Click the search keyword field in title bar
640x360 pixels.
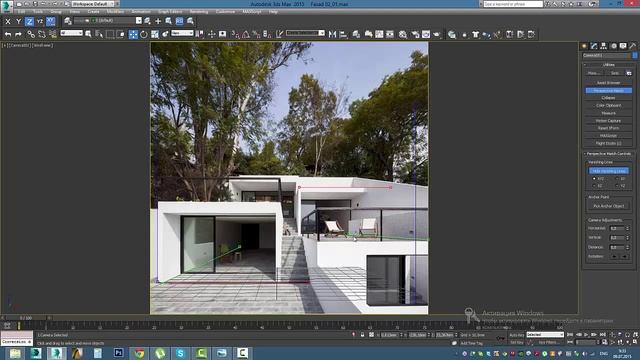coord(513,4)
